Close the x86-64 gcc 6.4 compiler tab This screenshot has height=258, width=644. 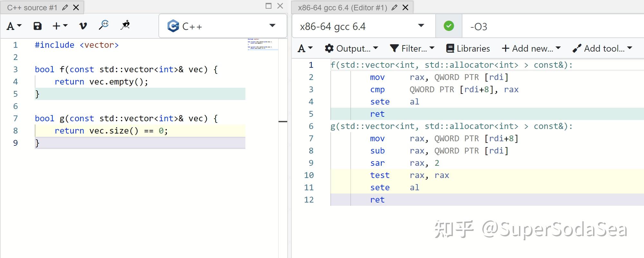coord(406,7)
